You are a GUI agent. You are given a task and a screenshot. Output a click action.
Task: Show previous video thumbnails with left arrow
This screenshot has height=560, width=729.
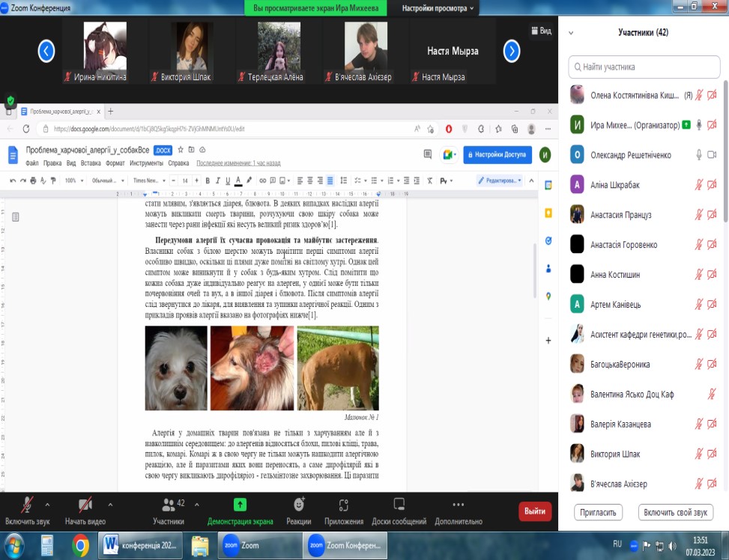pyautogui.click(x=46, y=51)
